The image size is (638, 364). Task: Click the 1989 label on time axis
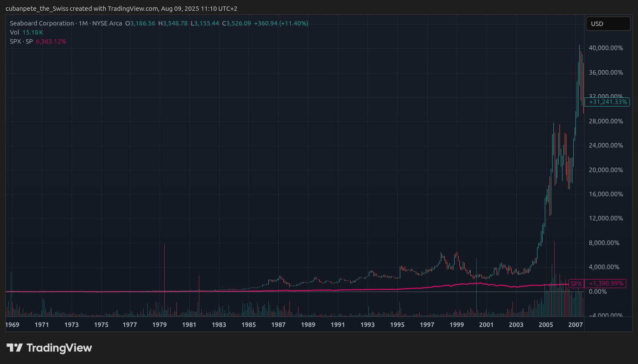click(308, 325)
